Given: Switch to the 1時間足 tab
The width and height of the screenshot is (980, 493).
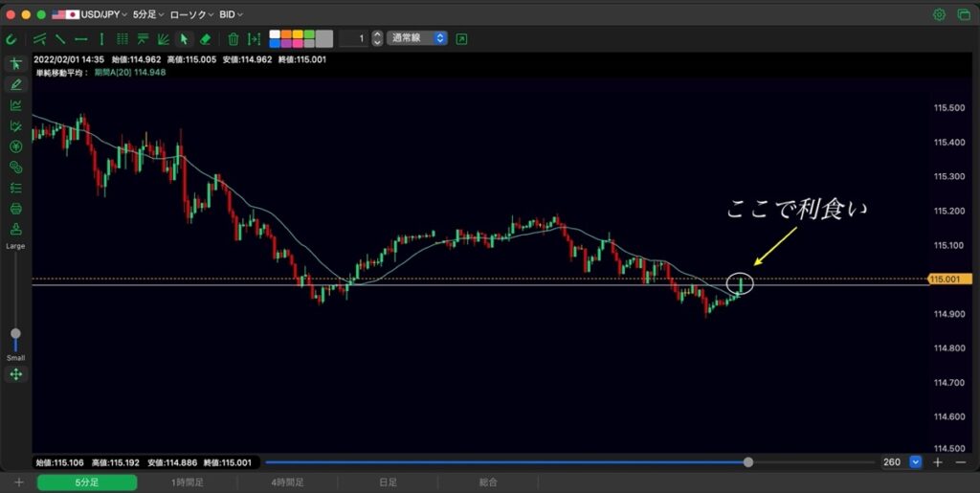Looking at the screenshot, I should [188, 482].
